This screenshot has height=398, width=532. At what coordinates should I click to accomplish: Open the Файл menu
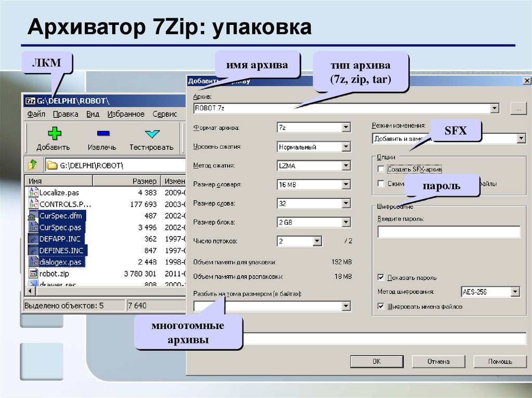(36, 114)
